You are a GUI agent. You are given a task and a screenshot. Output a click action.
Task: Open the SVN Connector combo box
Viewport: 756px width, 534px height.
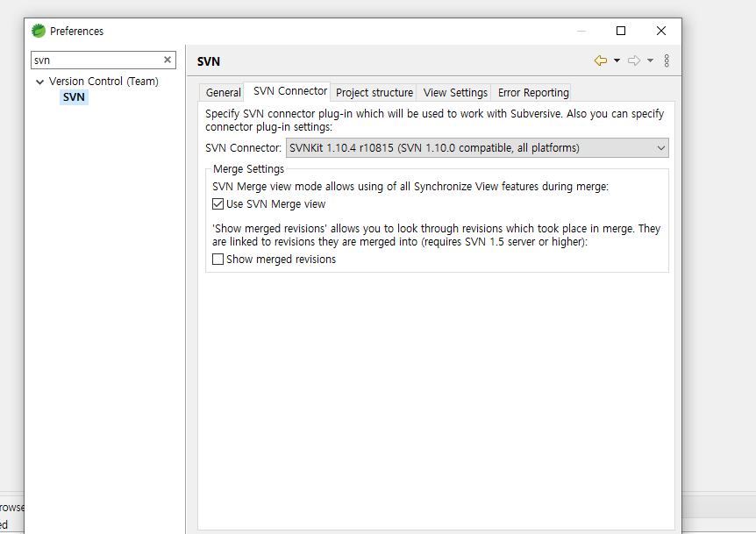pyautogui.click(x=477, y=148)
